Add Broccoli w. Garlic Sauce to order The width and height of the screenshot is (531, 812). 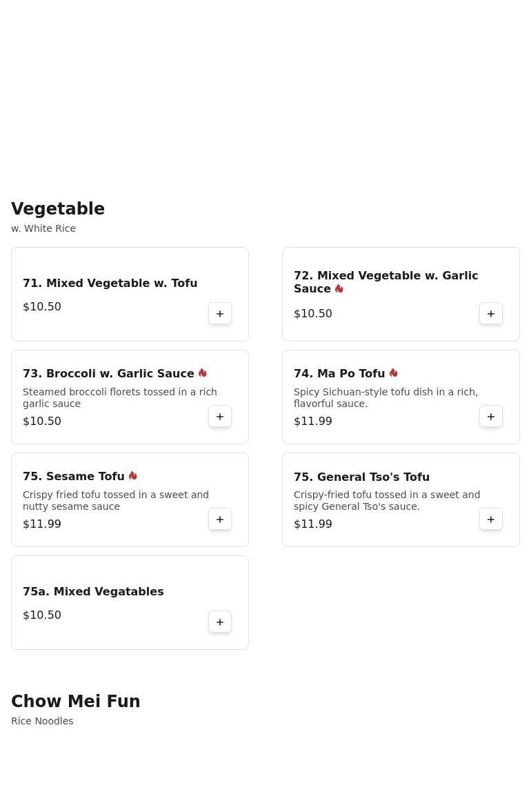[220, 417]
